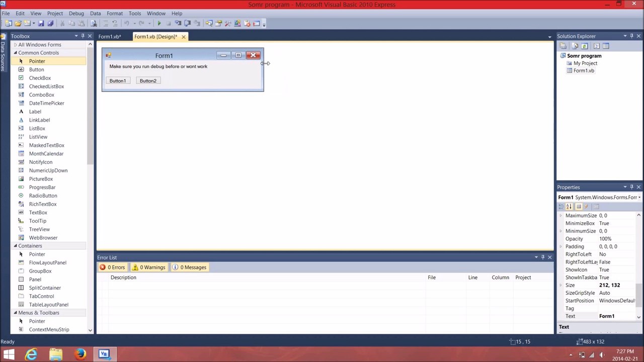Viewport: 644px width, 362px height.
Task: Open the File menu
Action: coord(6,14)
